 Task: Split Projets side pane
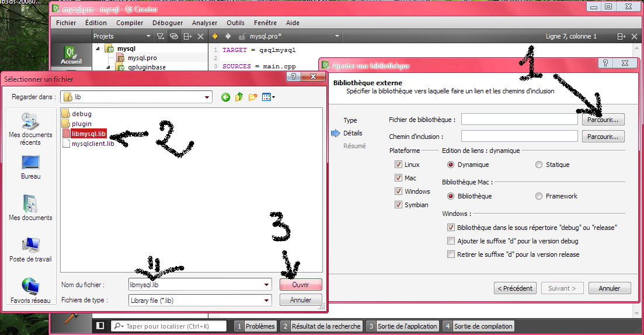click(187, 37)
